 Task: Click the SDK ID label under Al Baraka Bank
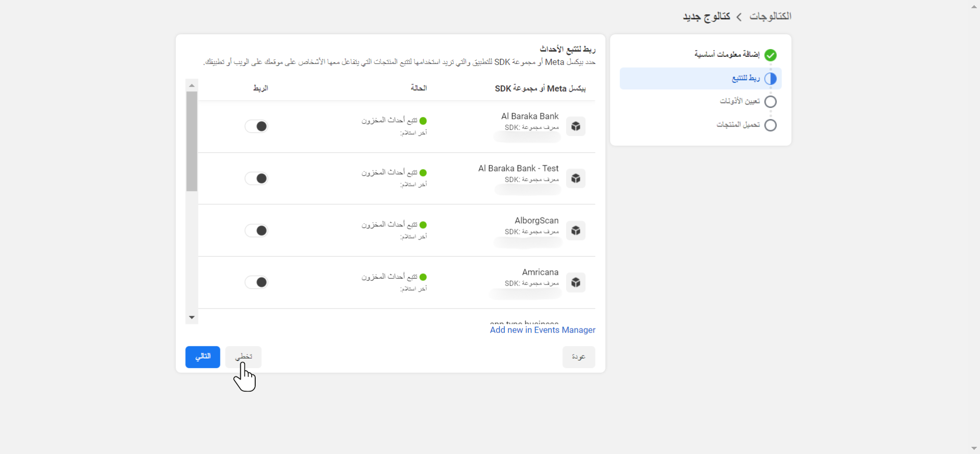point(532,127)
